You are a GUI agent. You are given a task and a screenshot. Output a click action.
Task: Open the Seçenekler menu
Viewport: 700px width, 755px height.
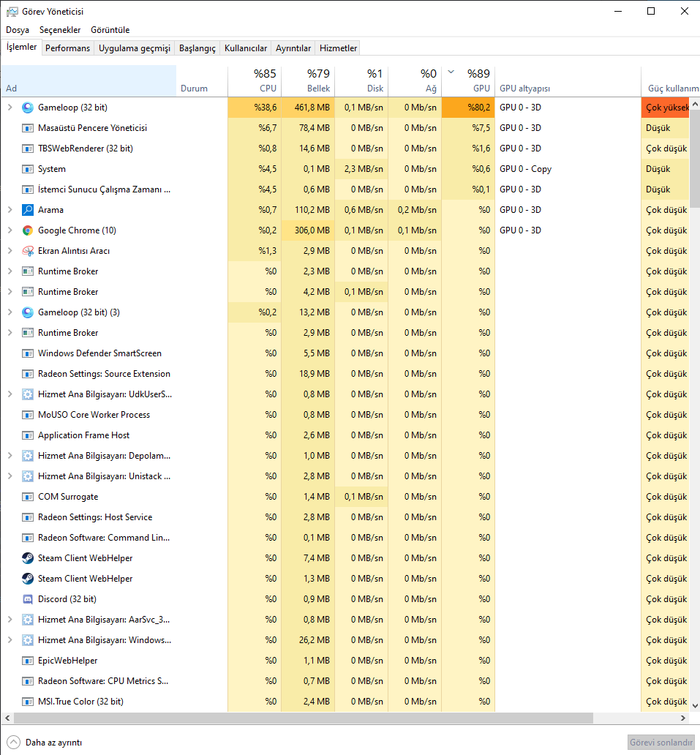point(60,30)
